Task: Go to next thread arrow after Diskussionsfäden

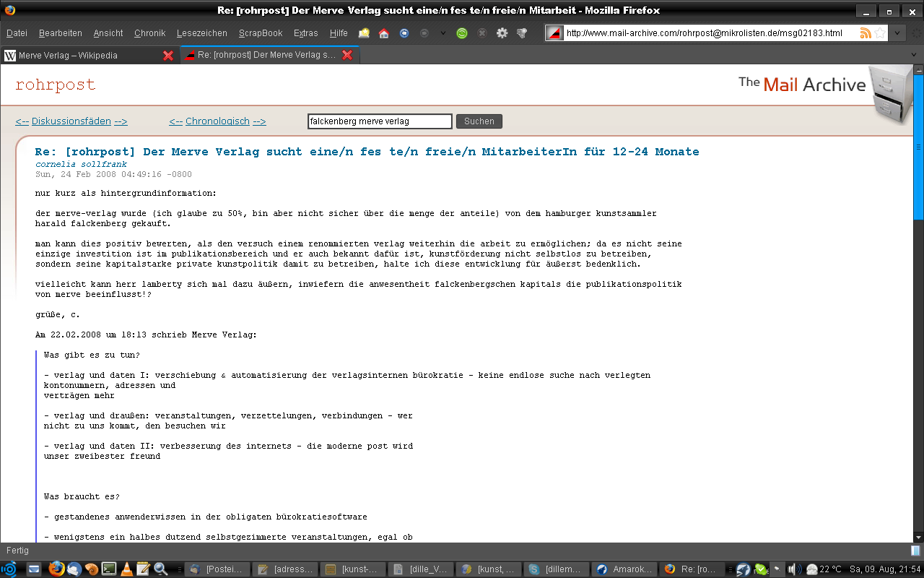Action: (x=121, y=121)
